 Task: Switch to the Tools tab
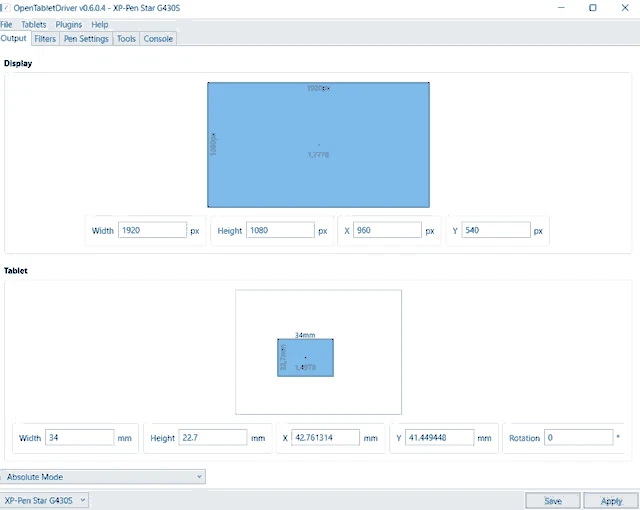tap(126, 39)
